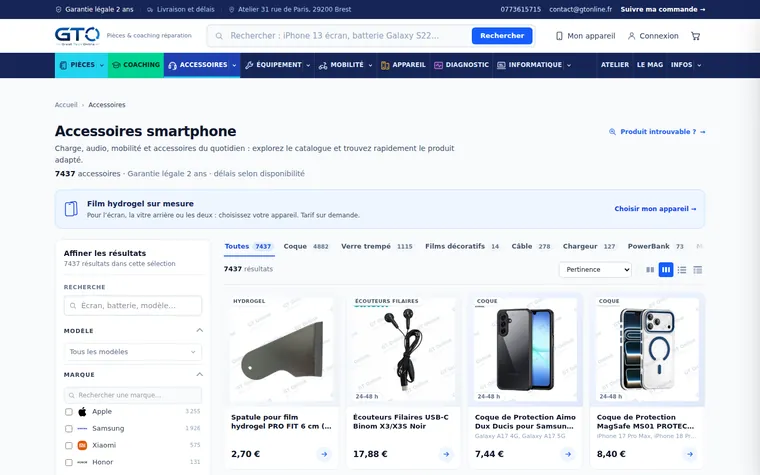Switch to two-column grid view
The width and height of the screenshot is (760, 475).
click(650, 269)
